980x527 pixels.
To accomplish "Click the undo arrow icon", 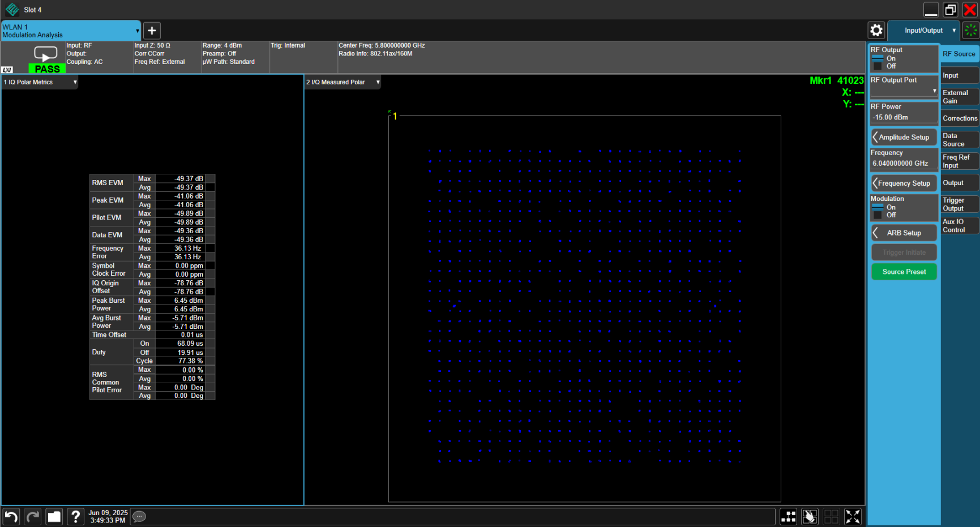I will [11, 516].
